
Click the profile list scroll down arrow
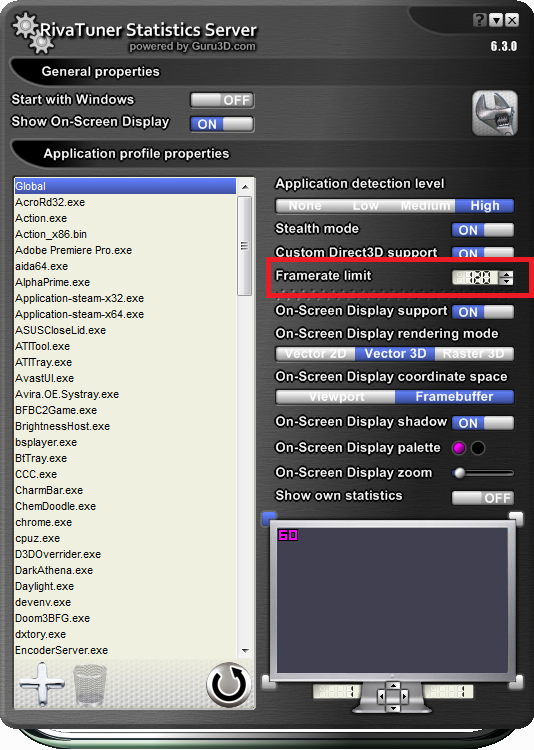[x=245, y=651]
